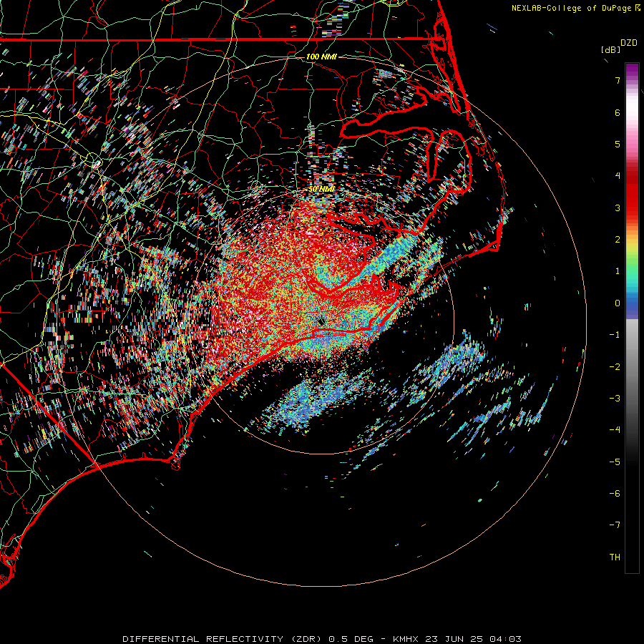The image size is (644, 644).
Task: Click the -2 value on color scale
Action: click(615, 367)
